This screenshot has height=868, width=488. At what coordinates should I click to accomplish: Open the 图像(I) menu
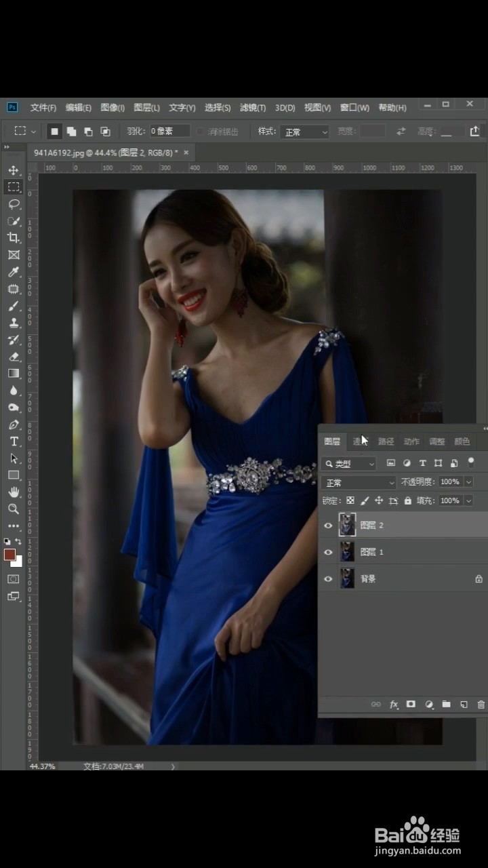click(113, 108)
